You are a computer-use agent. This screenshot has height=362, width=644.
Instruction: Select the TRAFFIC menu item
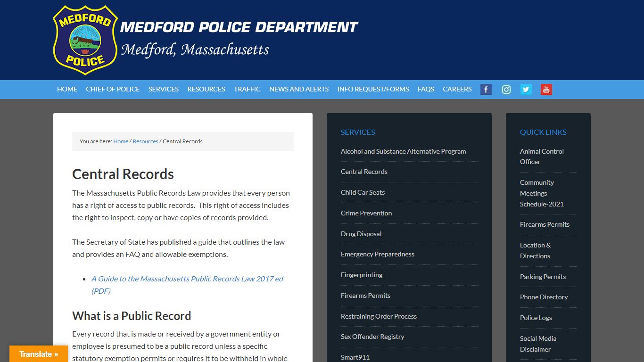click(x=247, y=89)
